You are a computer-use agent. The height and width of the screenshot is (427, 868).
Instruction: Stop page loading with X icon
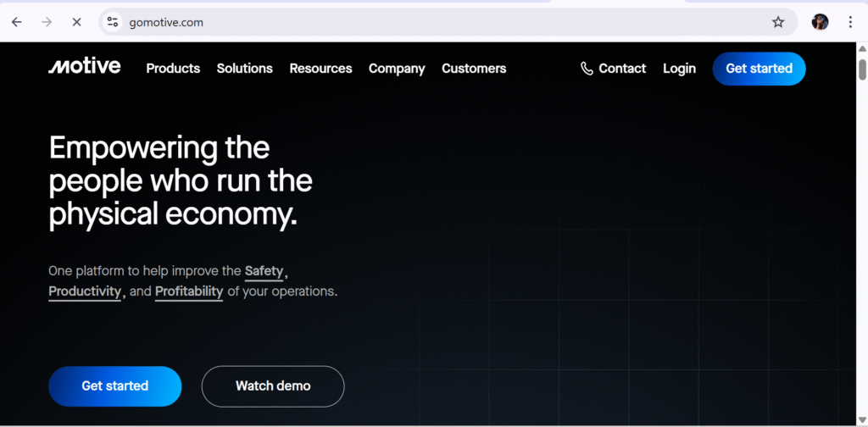(77, 22)
